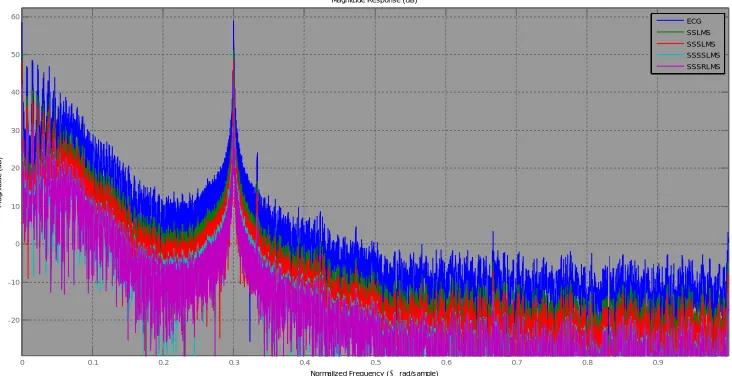The image size is (732, 376).
Task: Click the x-axis tick label 0.8
Action: [x=587, y=362]
